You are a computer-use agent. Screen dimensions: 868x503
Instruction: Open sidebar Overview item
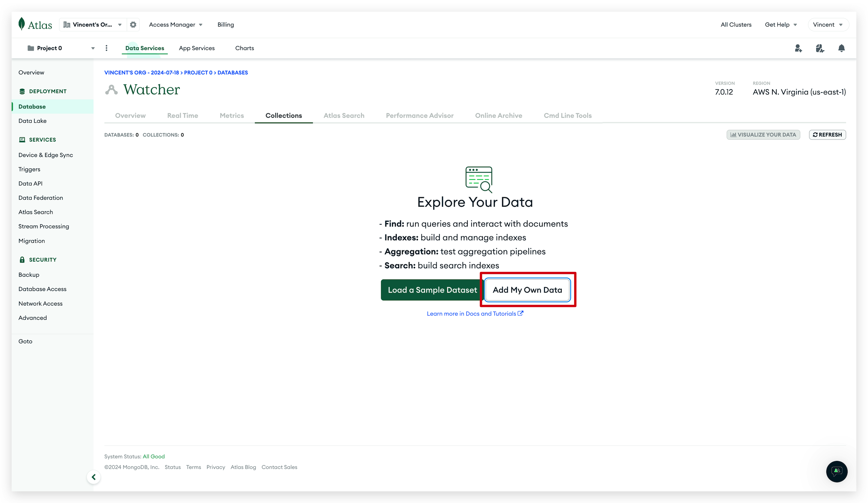31,72
